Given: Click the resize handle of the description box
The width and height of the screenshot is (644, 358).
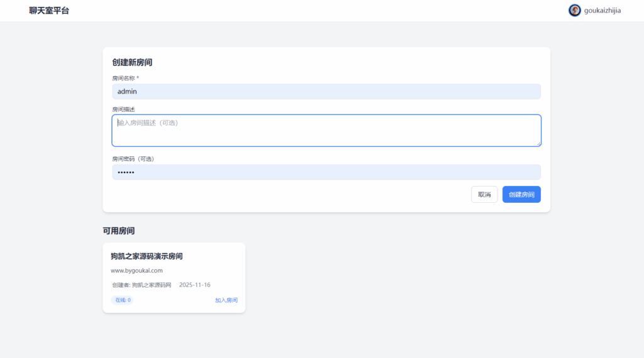Looking at the screenshot, I should (538, 143).
